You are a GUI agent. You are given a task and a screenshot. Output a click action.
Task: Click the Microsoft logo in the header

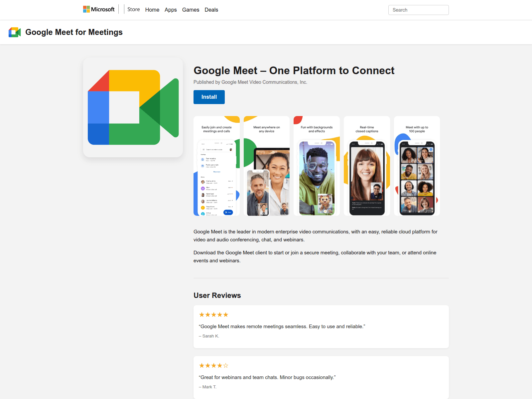pos(99,9)
